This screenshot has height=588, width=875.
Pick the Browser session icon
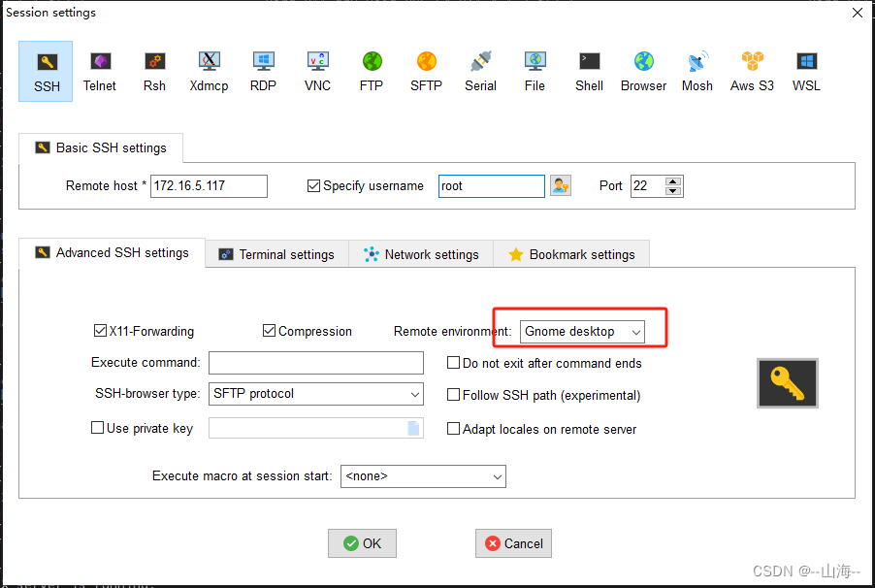643,71
